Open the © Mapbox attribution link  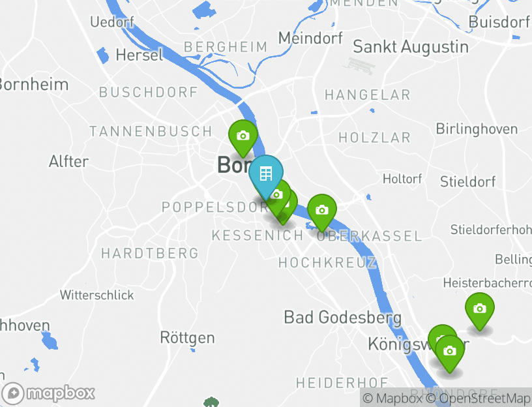pyautogui.click(x=392, y=399)
